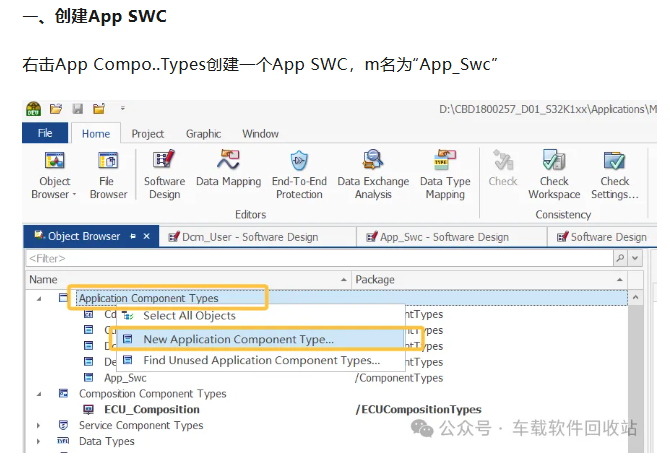Click the save quick-access icon
The image size is (670, 462).
tap(77, 109)
